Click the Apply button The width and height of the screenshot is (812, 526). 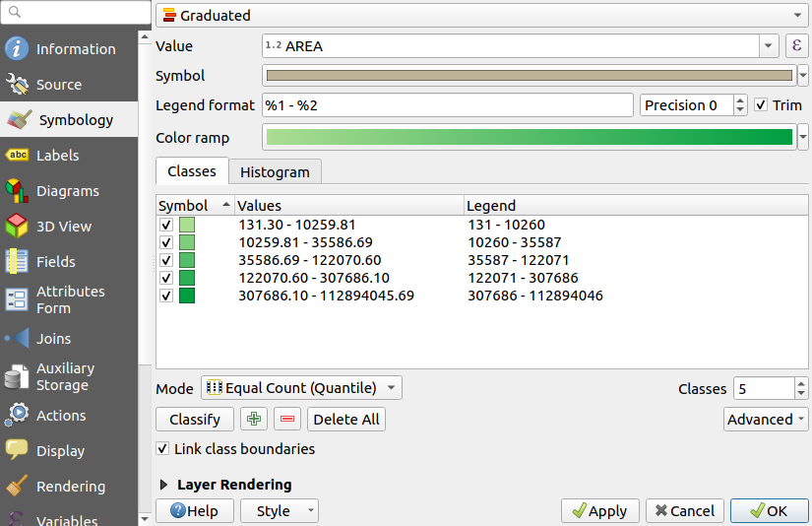click(x=600, y=511)
